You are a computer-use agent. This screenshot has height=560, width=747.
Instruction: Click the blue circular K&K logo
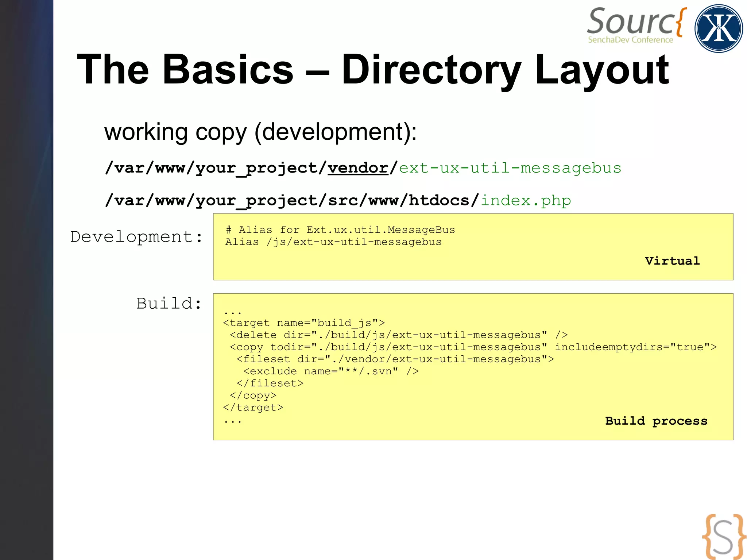click(718, 28)
